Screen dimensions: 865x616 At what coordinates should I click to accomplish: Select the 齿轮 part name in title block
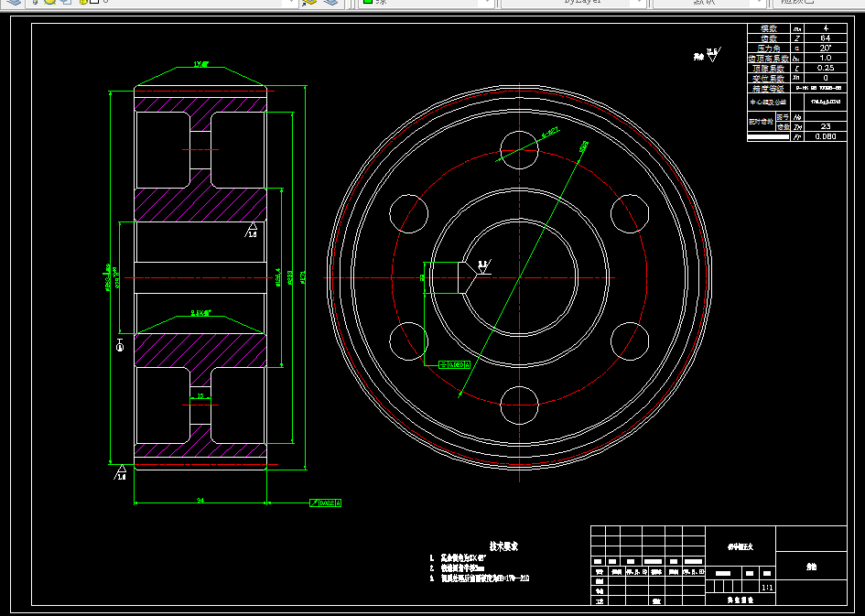click(x=811, y=567)
